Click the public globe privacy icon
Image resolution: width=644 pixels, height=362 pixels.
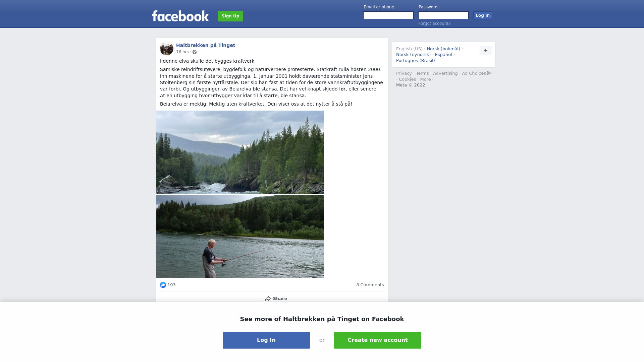[x=195, y=52]
